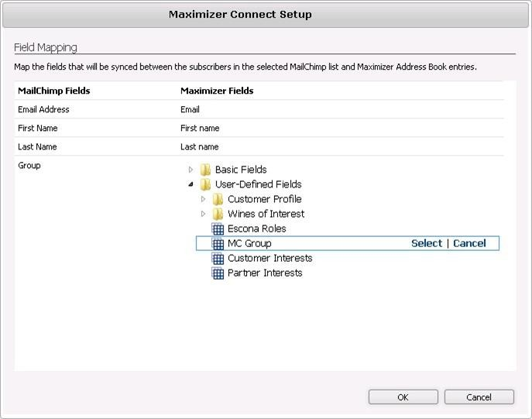
Task: Click the Maximizer Fields column header
Action: pos(217,91)
